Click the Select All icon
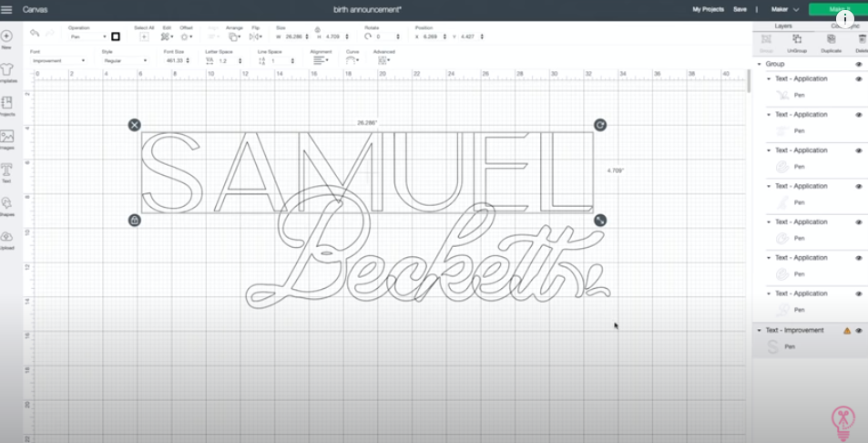 pyautogui.click(x=144, y=36)
